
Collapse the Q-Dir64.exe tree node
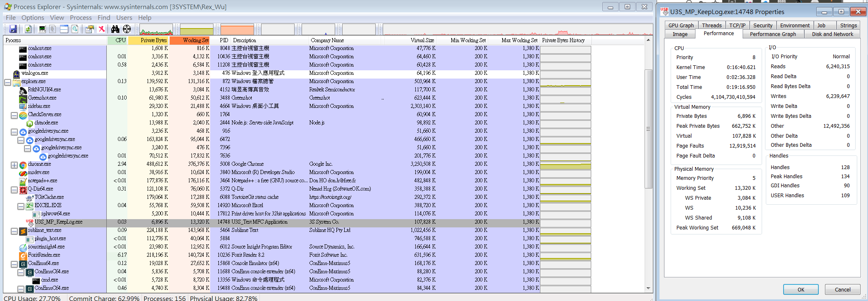14,190
